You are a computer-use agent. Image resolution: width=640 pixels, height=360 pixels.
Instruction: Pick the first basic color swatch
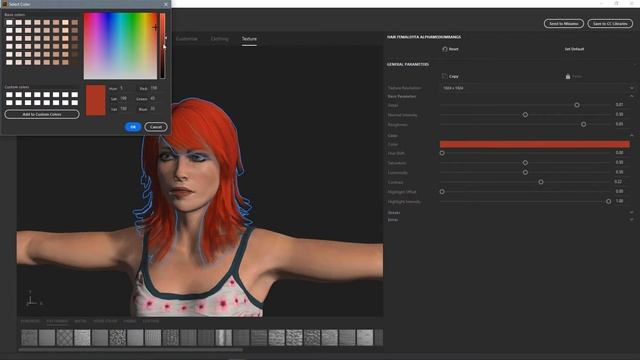point(9,22)
